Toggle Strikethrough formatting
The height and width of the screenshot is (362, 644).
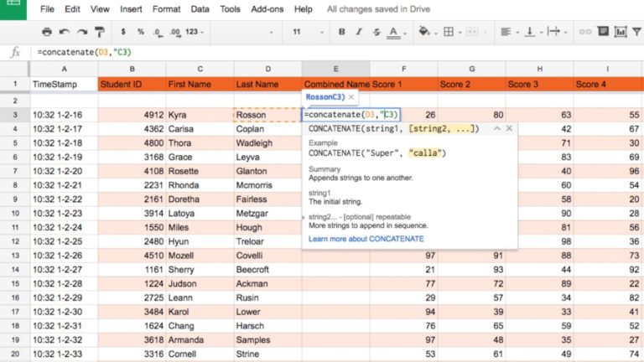coord(375,32)
